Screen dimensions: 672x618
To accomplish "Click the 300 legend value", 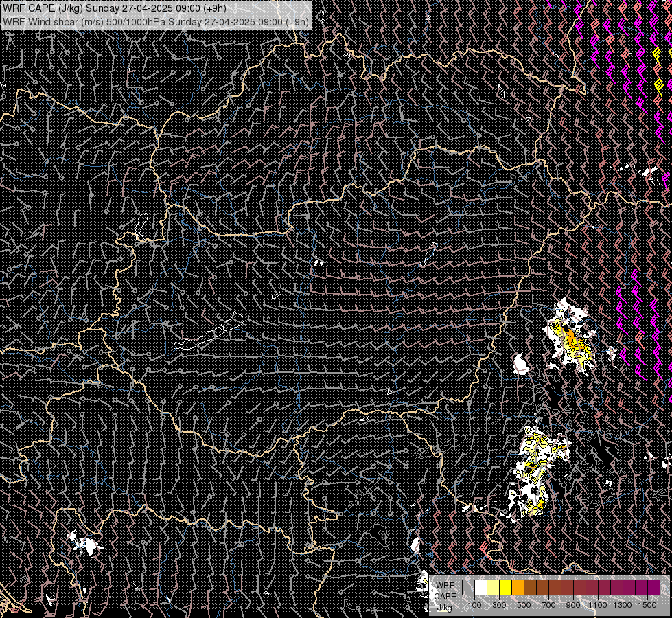I will tap(499, 605).
